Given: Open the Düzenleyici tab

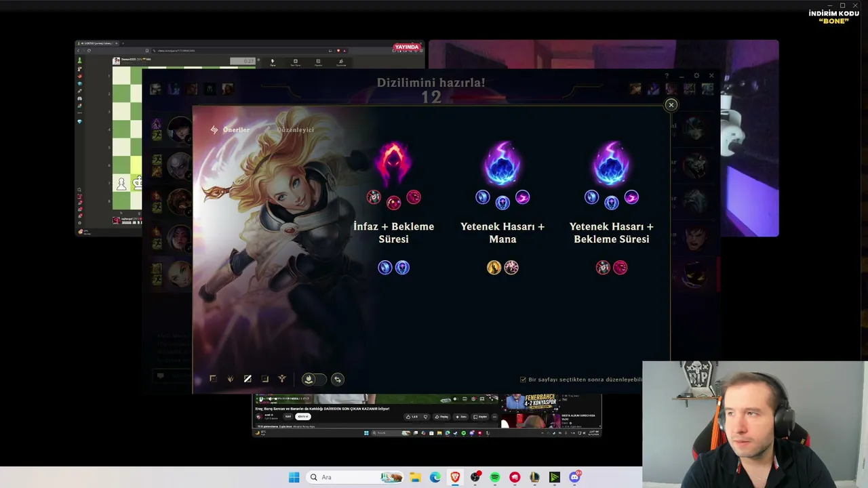Looking at the screenshot, I should (x=295, y=129).
